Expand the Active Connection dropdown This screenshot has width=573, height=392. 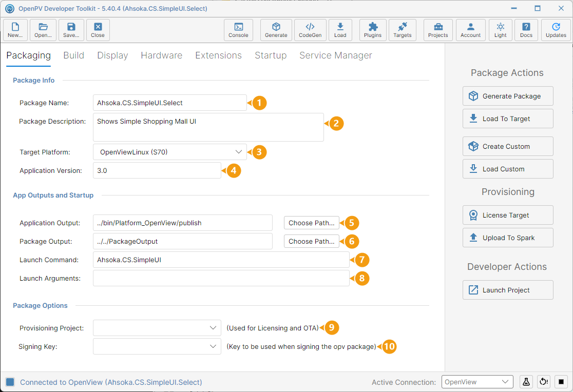(477, 382)
